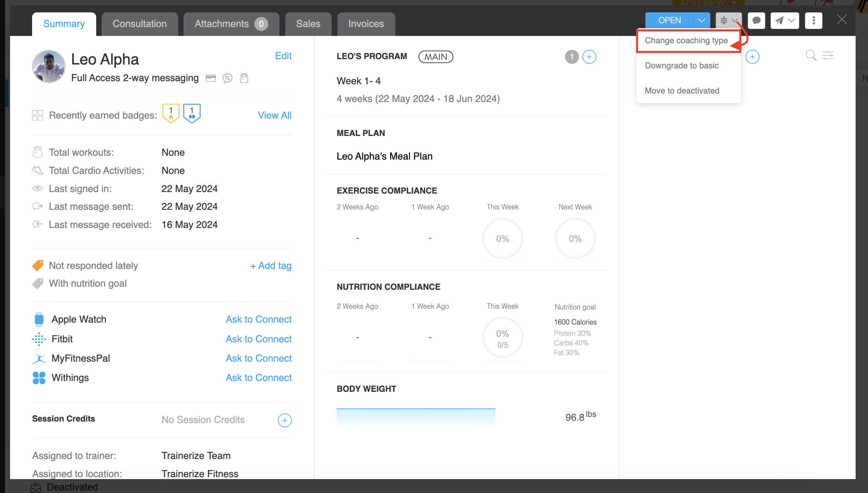Click the Apple Watch icon
The height and width of the screenshot is (493, 868).
click(39, 320)
